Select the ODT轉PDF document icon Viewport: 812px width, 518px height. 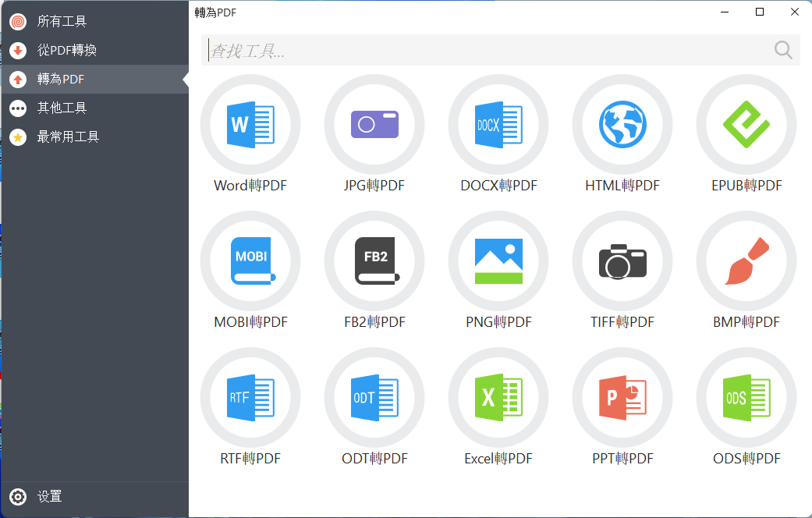[374, 397]
